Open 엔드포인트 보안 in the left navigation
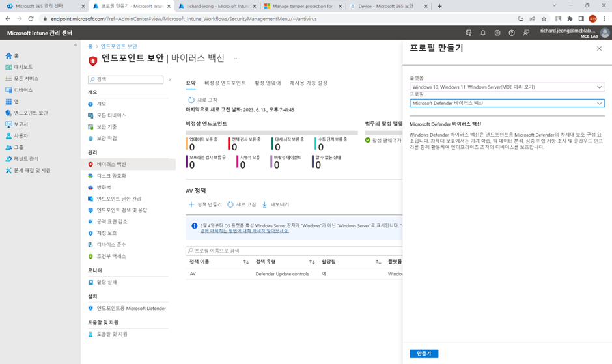The height and width of the screenshot is (364, 612). 27,113
